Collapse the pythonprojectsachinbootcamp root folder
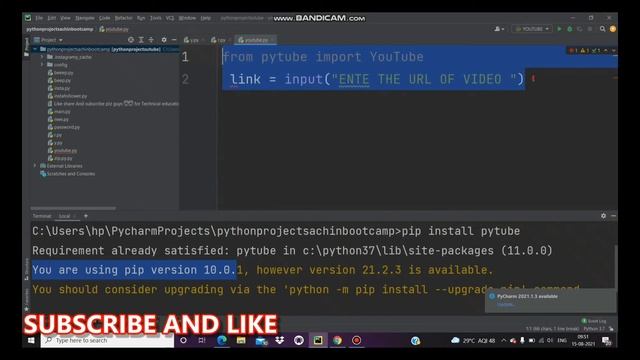 click(x=35, y=49)
